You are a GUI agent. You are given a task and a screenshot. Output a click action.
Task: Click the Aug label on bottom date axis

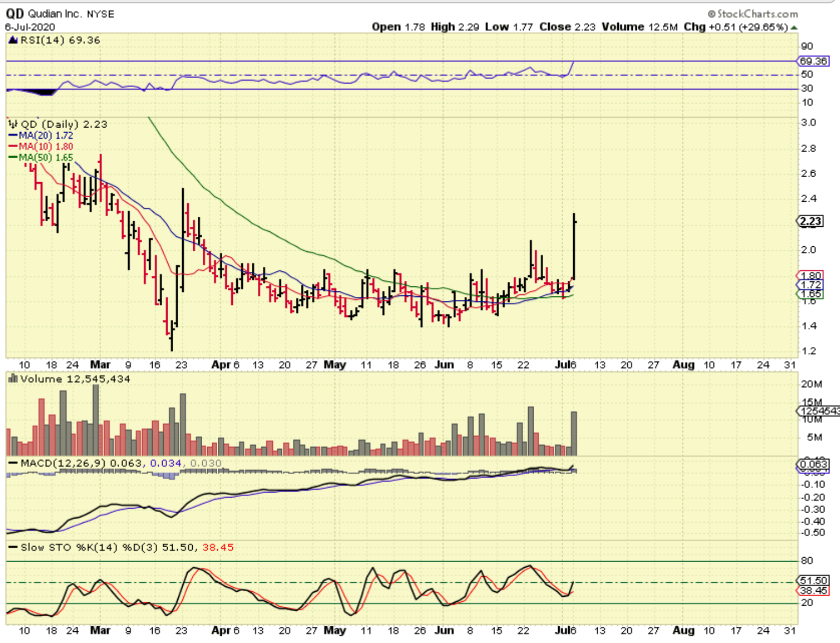[x=683, y=630]
